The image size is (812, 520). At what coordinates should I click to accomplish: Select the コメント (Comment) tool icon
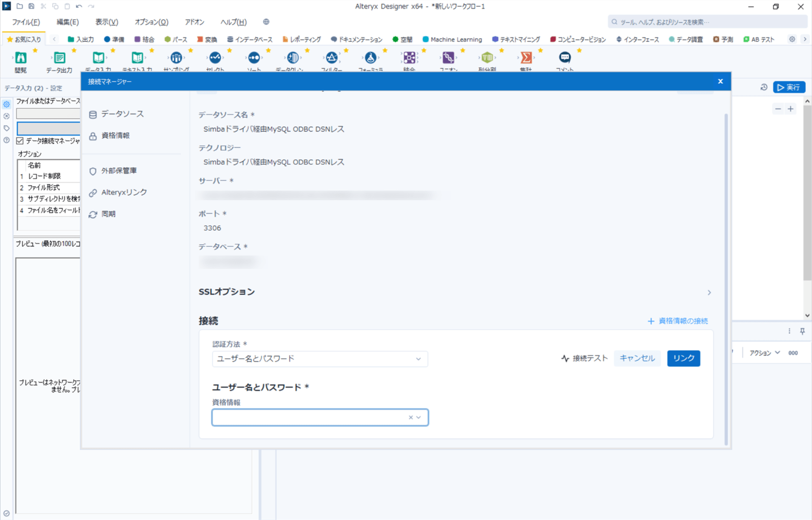click(565, 58)
